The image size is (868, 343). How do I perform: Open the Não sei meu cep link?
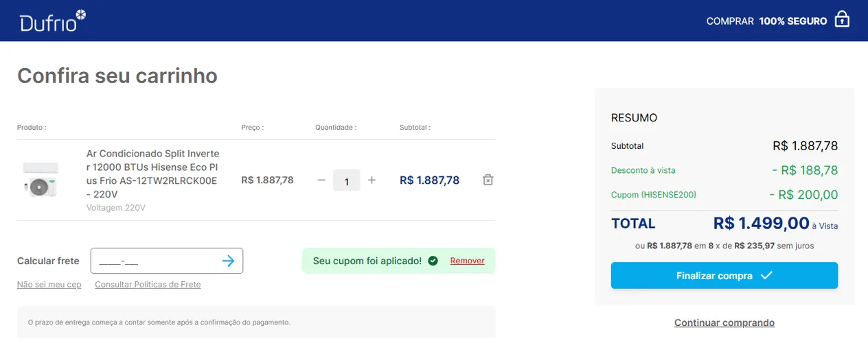tap(49, 285)
